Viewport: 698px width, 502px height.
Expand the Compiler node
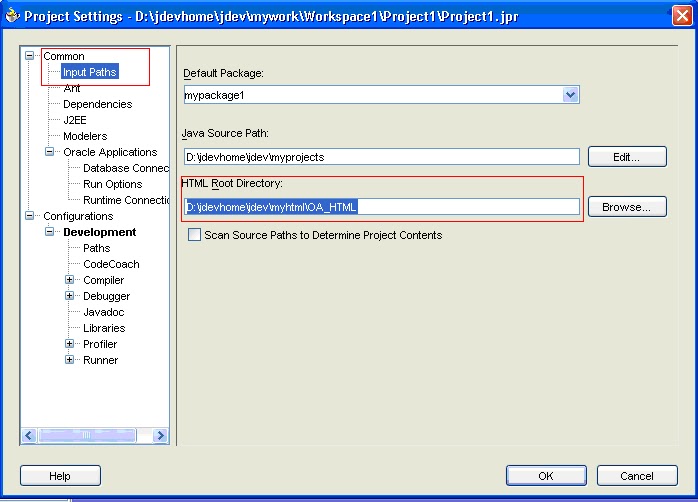[69, 280]
